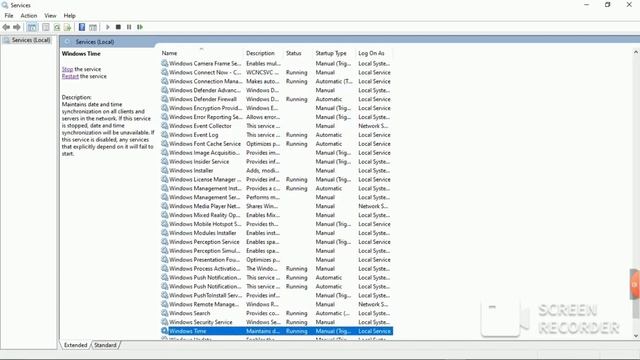Open the File menu

point(9,16)
